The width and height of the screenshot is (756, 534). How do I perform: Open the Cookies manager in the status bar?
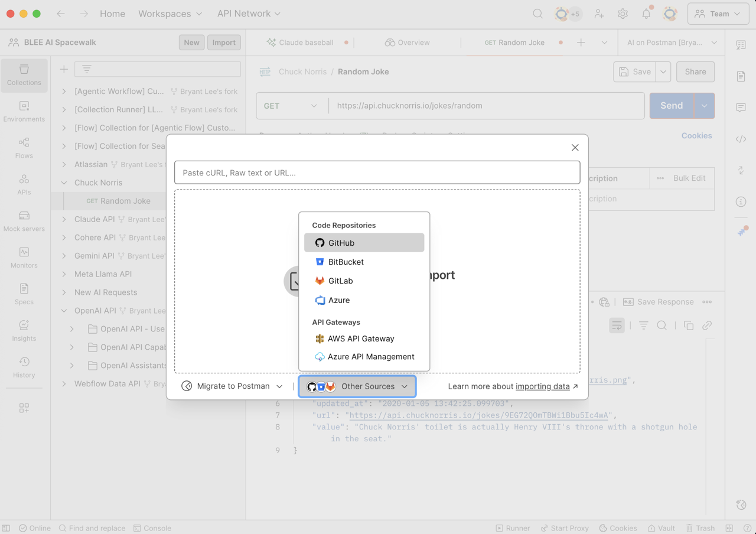point(618,528)
